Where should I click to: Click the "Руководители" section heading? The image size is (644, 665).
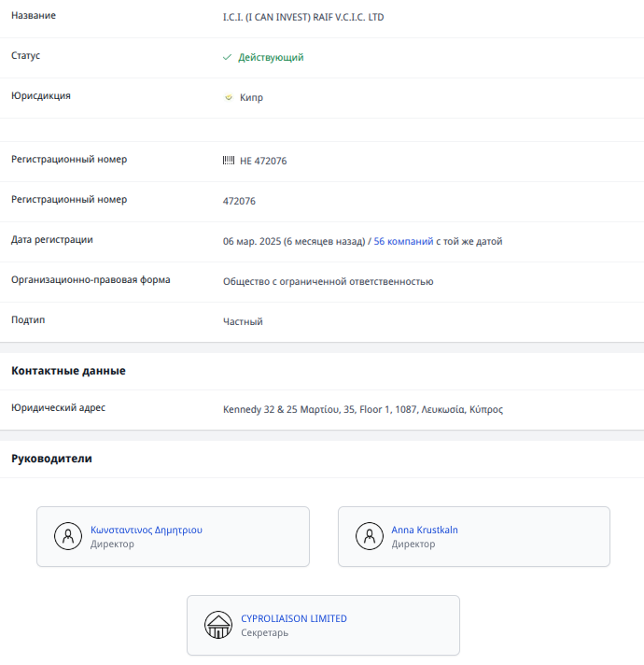click(51, 459)
